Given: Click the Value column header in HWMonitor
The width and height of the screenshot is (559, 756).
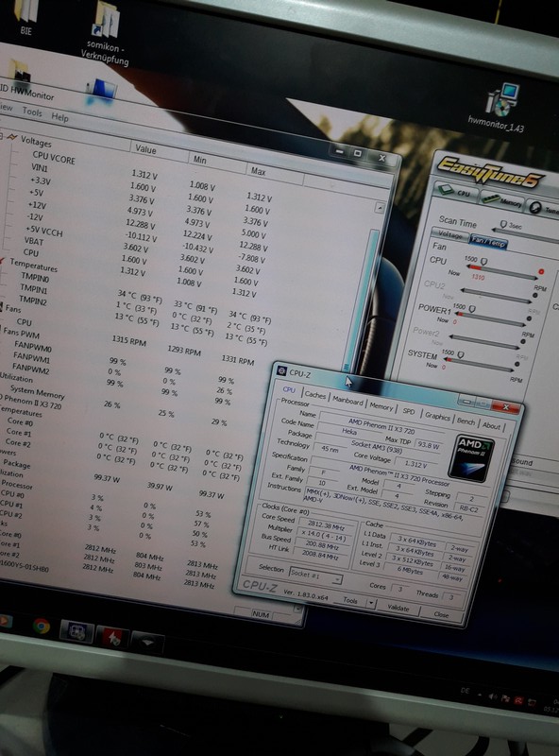Looking at the screenshot, I should tap(159, 151).
